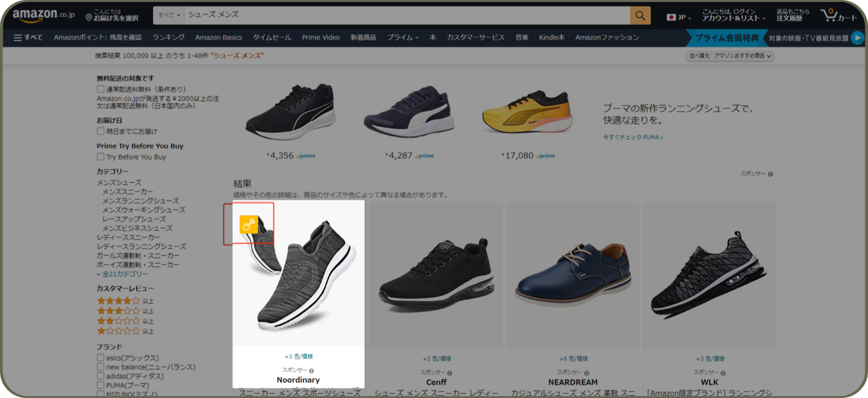Click the yellow tool badge on Noordinary shoe
This screenshot has height=398, width=868.
click(248, 225)
